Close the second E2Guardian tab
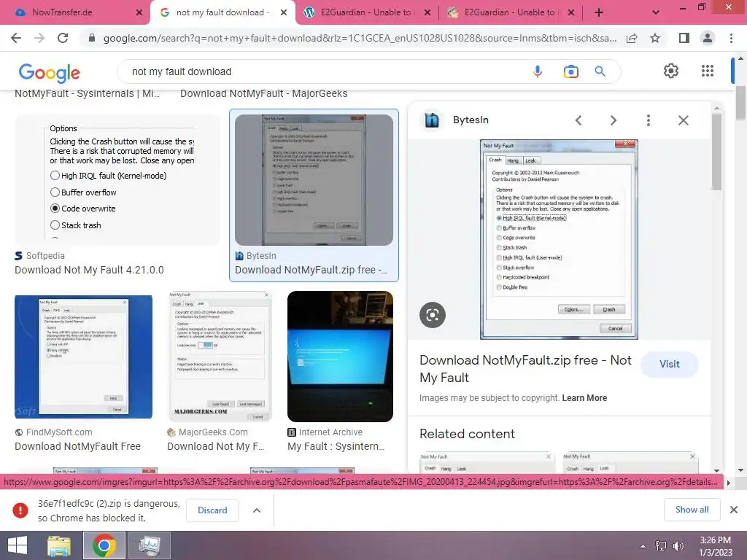The height and width of the screenshot is (560, 747). click(571, 13)
